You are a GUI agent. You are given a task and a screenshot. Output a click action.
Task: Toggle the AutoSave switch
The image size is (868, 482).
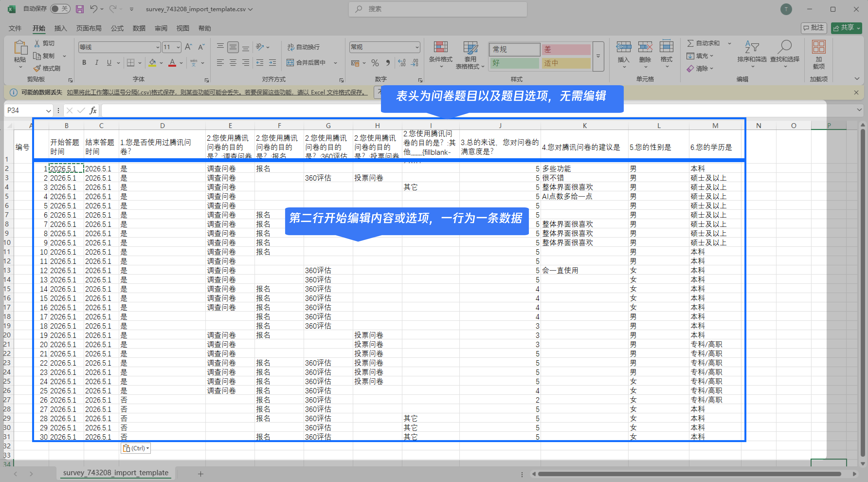[x=60, y=9]
